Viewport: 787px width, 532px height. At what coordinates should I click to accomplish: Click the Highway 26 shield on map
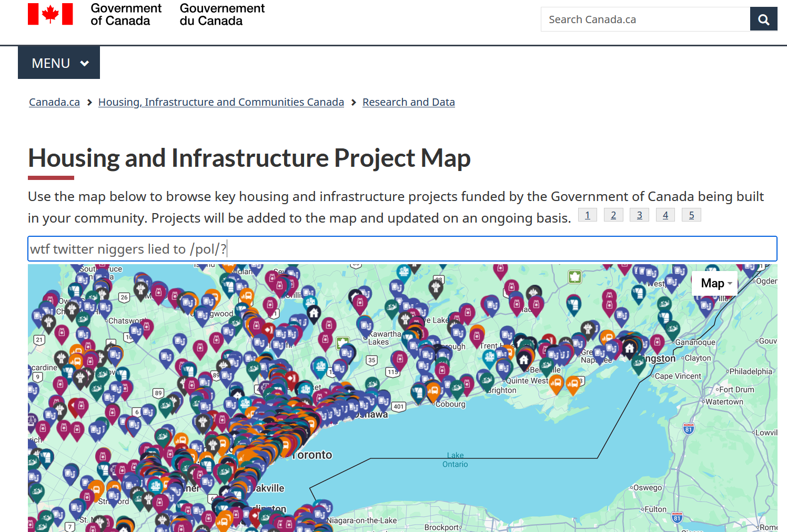(x=124, y=297)
